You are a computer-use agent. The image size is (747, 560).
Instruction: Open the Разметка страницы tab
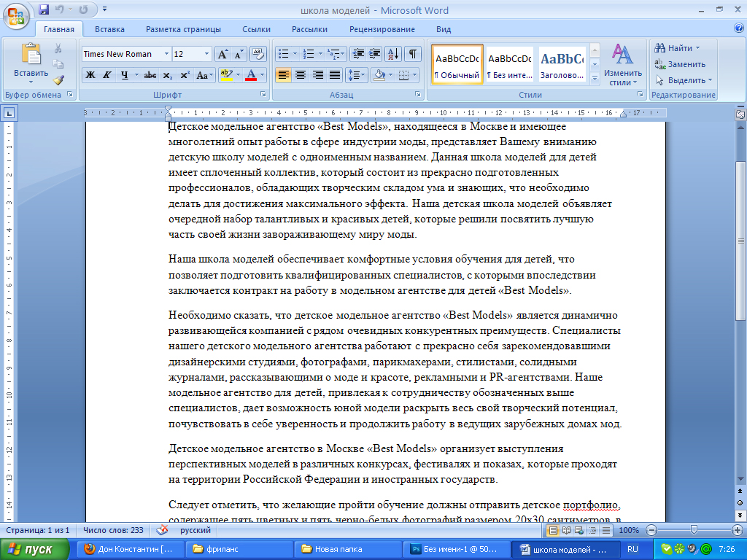pos(183,29)
